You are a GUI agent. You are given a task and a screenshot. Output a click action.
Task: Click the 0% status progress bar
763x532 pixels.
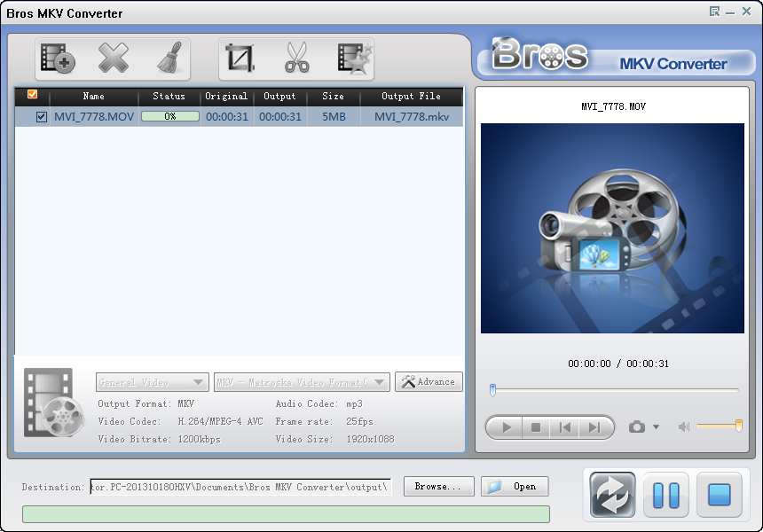click(x=169, y=116)
